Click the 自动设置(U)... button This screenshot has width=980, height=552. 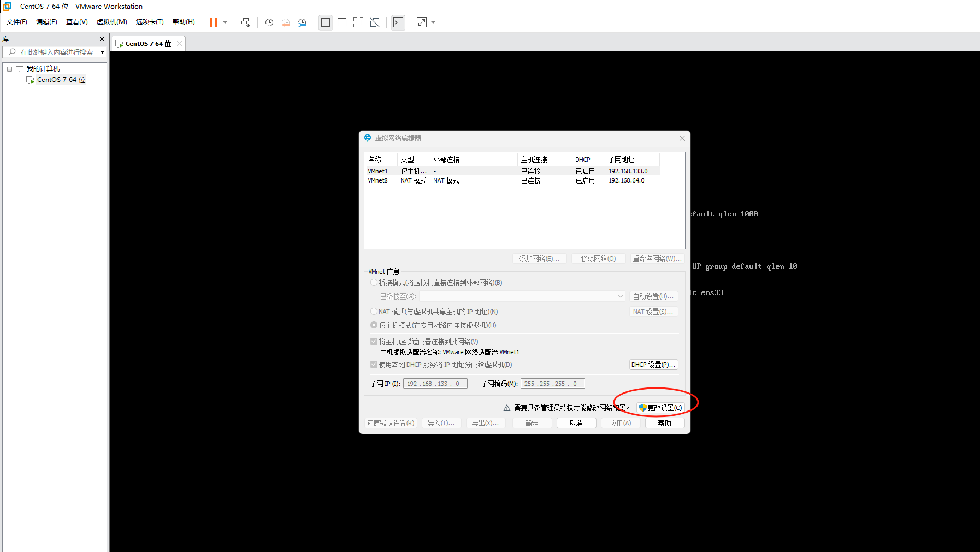(653, 296)
